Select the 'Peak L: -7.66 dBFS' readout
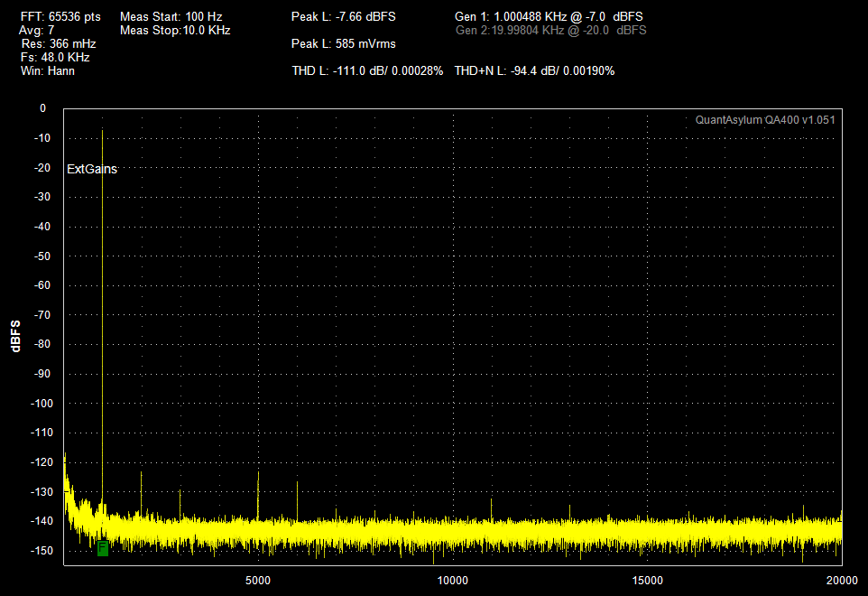 [x=344, y=16]
